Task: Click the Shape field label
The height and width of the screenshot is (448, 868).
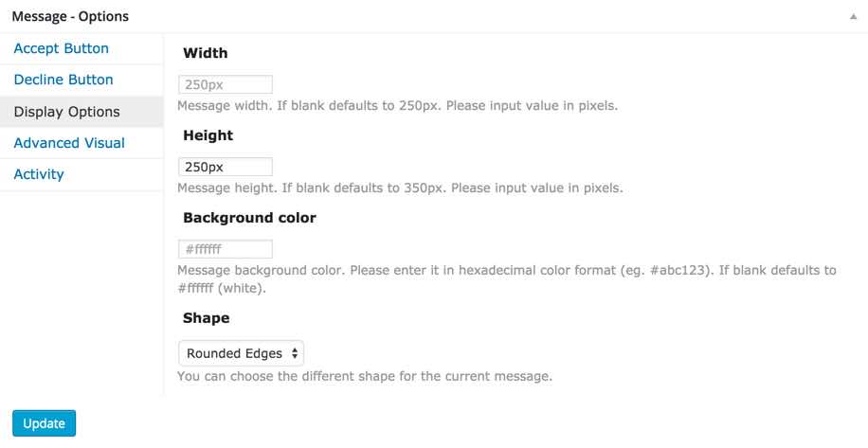Action: (x=206, y=318)
